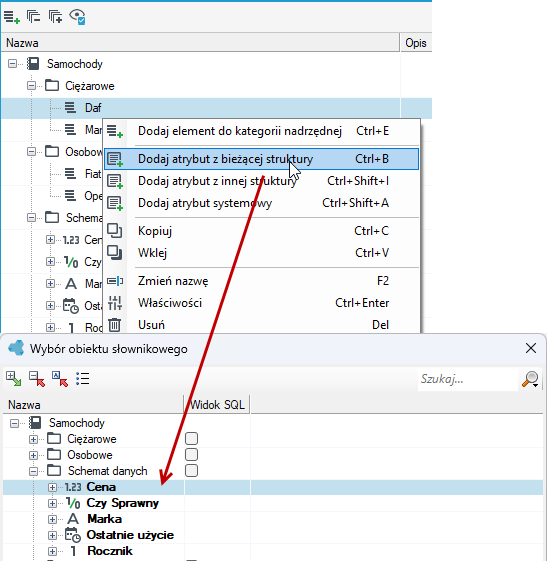Screen dimensions: 548x561
Task: Click the sliders icon beside Właściwości
Action: pos(115,303)
